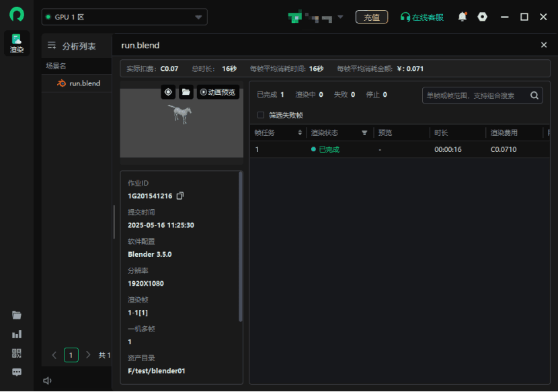558x392 pixels.
Task: Tick the 筛选失败帧 checkbox
Action: click(x=260, y=115)
